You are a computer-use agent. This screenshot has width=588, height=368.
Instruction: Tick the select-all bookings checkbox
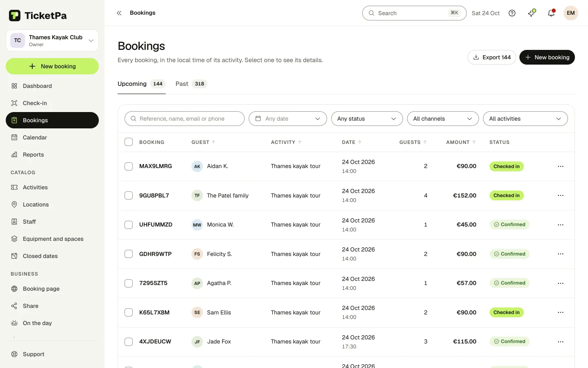[x=129, y=142]
